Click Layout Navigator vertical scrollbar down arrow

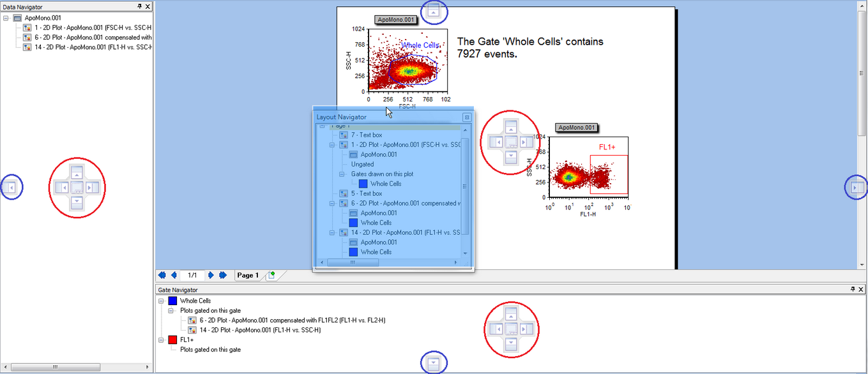pos(465,253)
